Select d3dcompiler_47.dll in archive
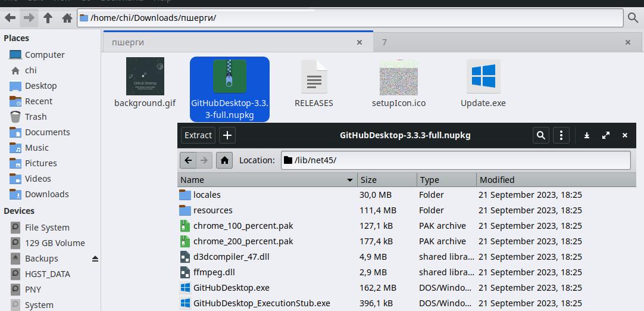644x311 pixels. point(407,257)
